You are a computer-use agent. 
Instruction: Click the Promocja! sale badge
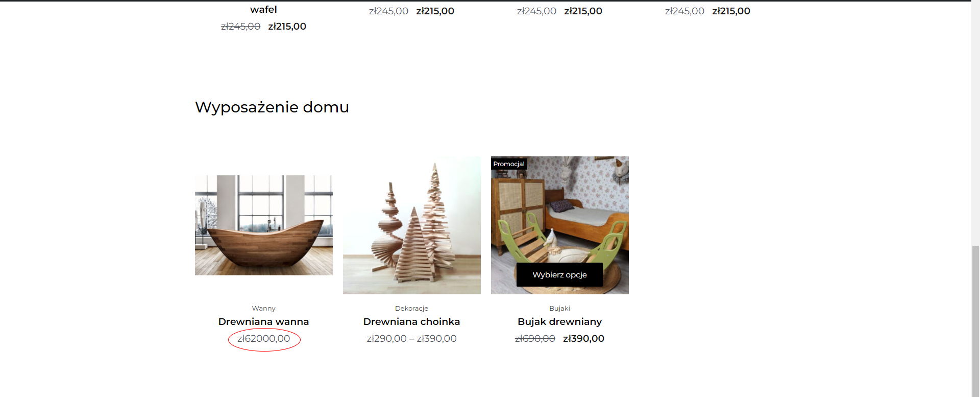pos(509,164)
